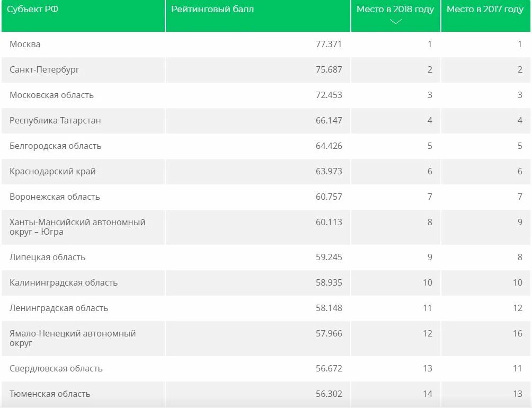Click the 77.371 rating score value
Image resolution: width=532 pixels, height=408 pixels.
click(x=329, y=45)
